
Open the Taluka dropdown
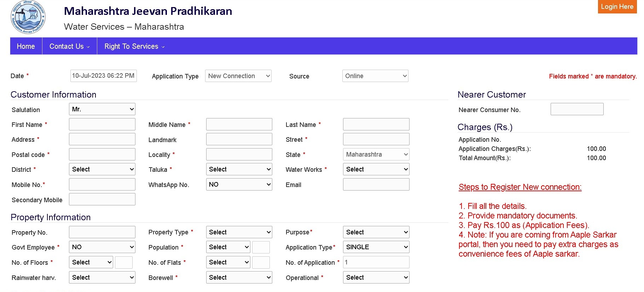(239, 169)
